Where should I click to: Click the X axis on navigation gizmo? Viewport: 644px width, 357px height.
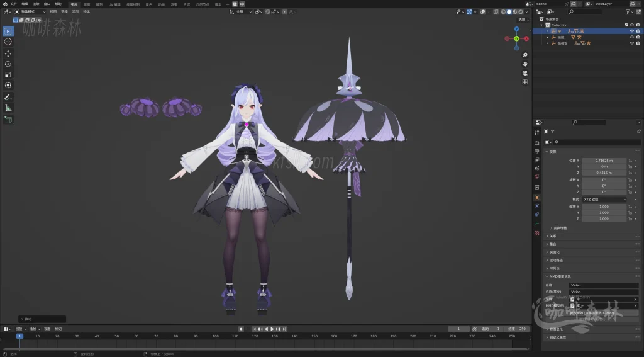526,38
